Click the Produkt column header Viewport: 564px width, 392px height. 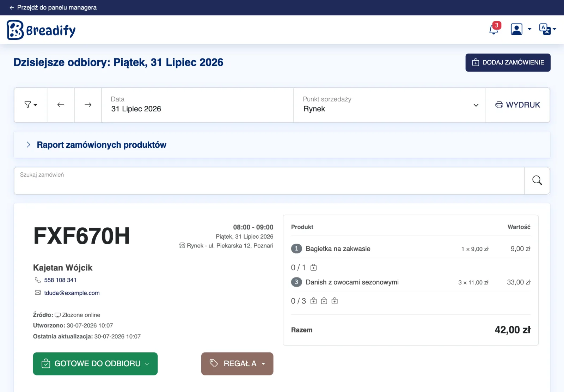(x=302, y=227)
